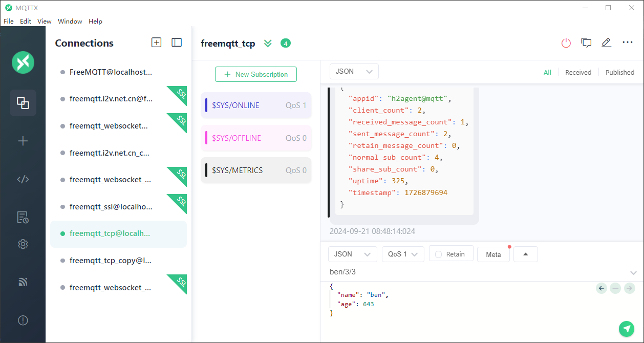644x343 pixels.
Task: Open the payload format JSON dropdown
Action: point(352,254)
